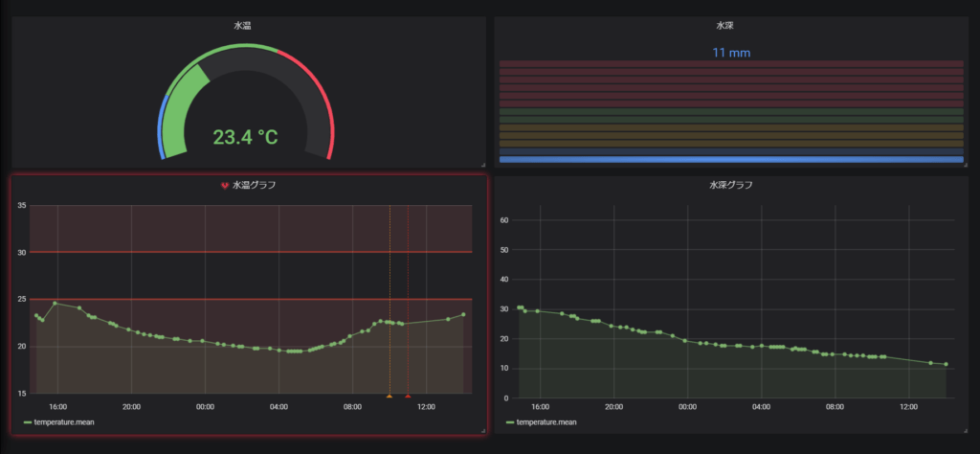Click the bright blue bar in 水深 gauge
This screenshot has height=454, width=980.
coord(731,160)
